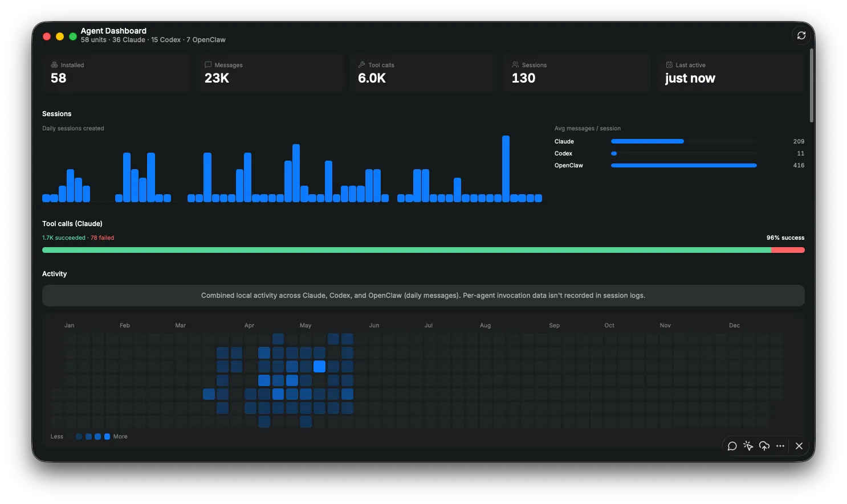Image resolution: width=847 pixels, height=504 pixels.
Task: Click the Messages card's message icon
Action: pyautogui.click(x=208, y=65)
